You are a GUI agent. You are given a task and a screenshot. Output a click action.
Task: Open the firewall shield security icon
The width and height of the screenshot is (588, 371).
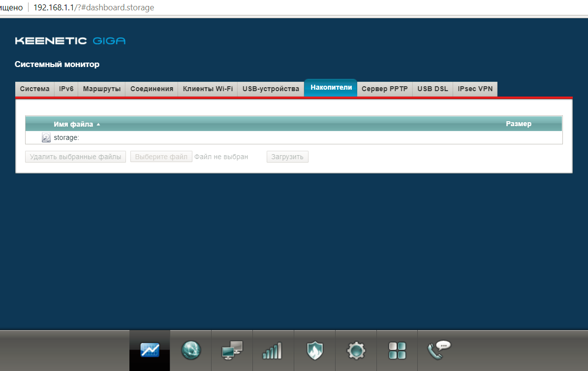click(314, 350)
